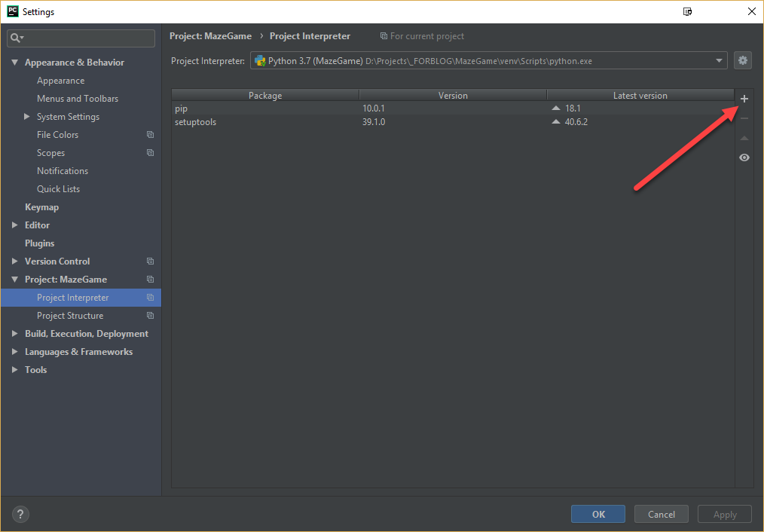Expand Build, Execution, Deployment section
764x532 pixels.
pyautogui.click(x=15, y=334)
